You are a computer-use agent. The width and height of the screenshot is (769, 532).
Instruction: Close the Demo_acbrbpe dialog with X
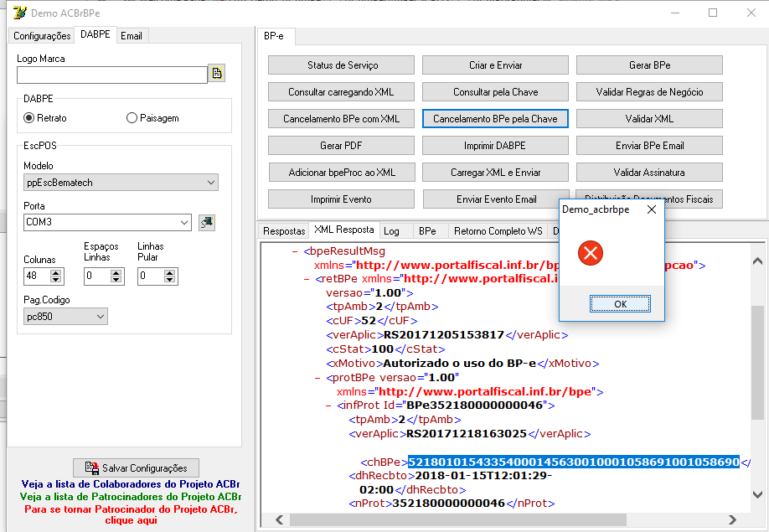651,209
